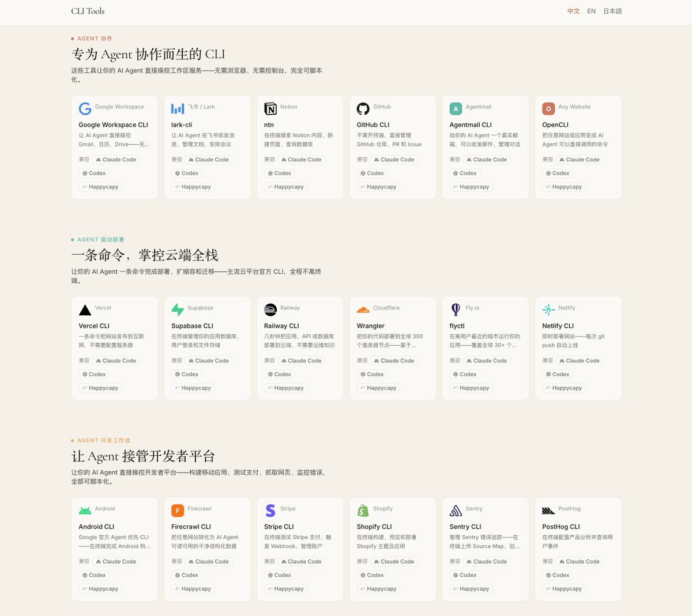Open the Sentry CLI card title
Viewport: 692px width, 616px height.
tap(465, 527)
